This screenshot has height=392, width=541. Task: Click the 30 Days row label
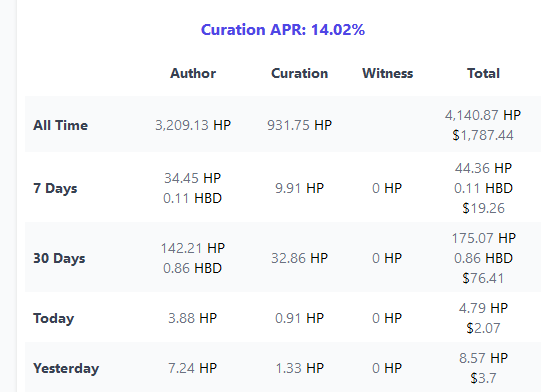[59, 258]
